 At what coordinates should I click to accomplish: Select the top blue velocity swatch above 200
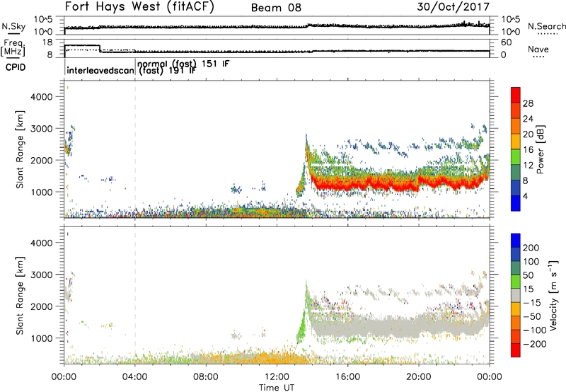(516, 241)
